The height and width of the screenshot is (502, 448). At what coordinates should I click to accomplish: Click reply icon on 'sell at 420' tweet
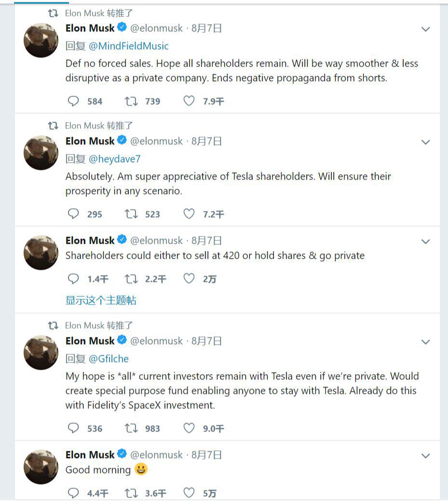(x=73, y=279)
